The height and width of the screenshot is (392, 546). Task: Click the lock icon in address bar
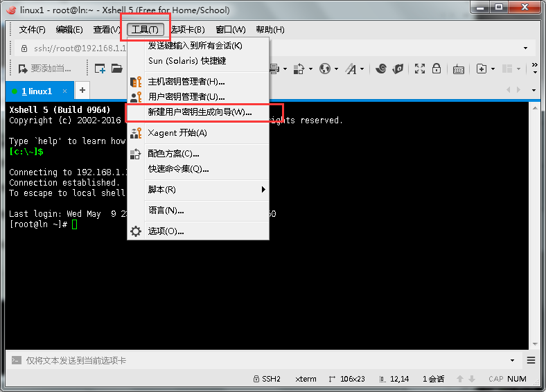24,48
